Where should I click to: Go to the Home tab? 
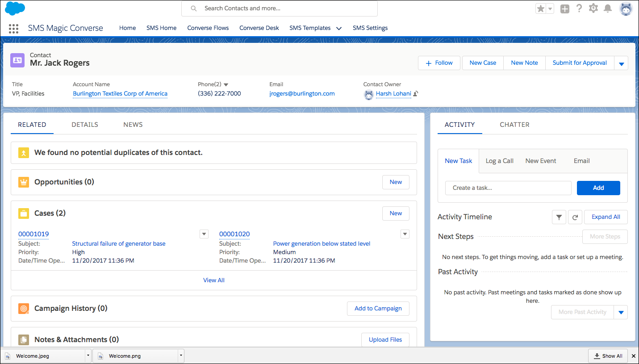(127, 28)
